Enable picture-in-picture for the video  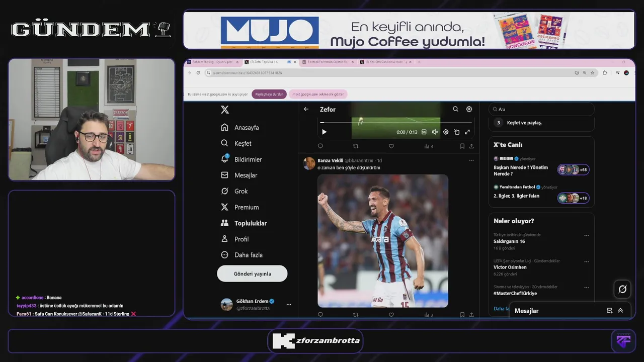pos(457,132)
